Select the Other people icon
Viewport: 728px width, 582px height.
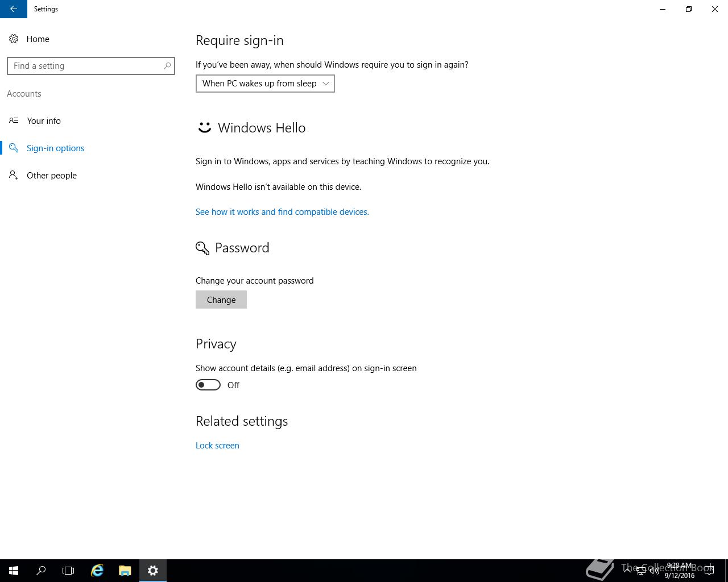[x=14, y=175]
